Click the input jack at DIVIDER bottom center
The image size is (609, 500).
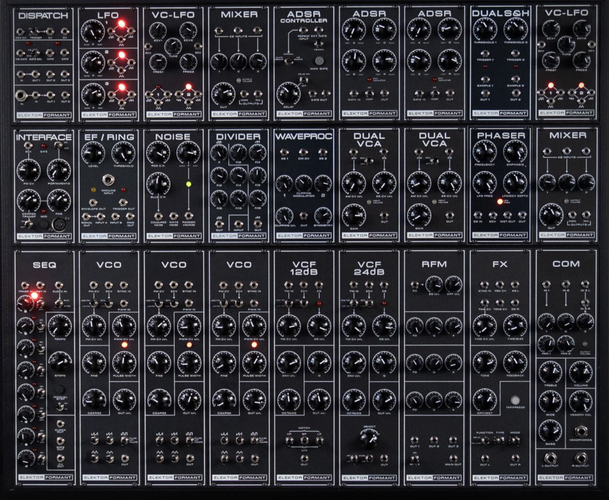[x=238, y=224]
